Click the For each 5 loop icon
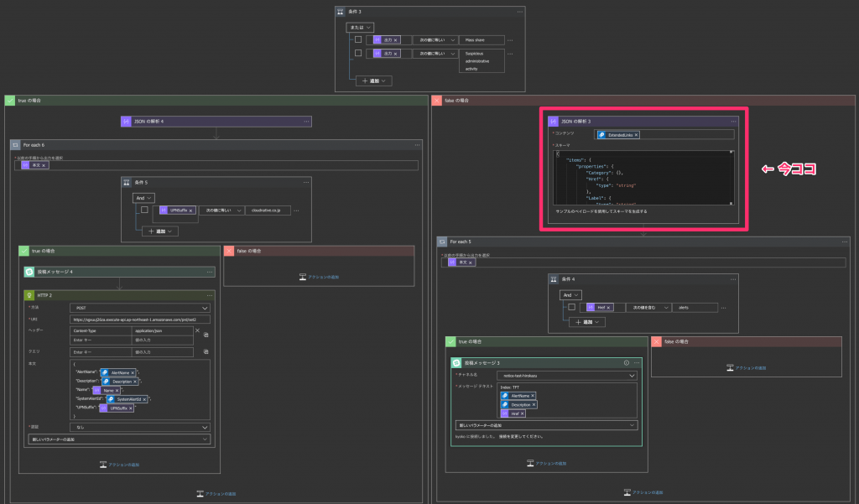The image size is (859, 504). [x=442, y=242]
